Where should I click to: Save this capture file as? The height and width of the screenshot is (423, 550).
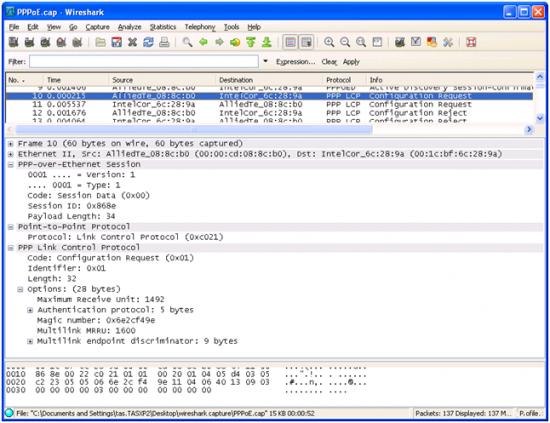pyautogui.click(x=116, y=42)
